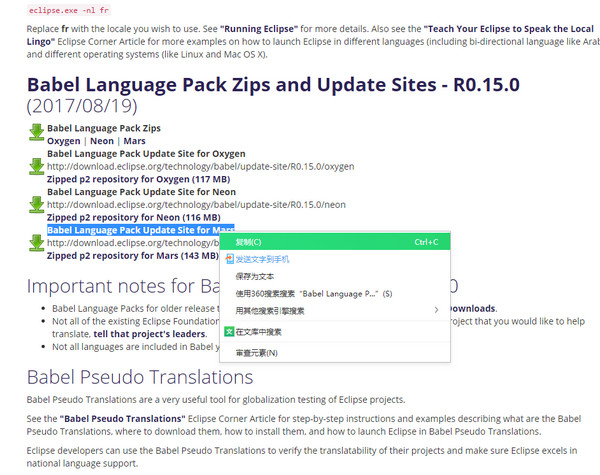Select 审查元素(N) in the context menu
This screenshot has width=600, height=475.
click(335, 353)
